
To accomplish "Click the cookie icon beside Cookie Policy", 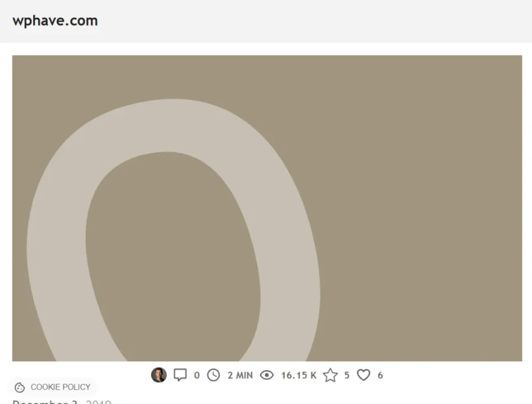I will (20, 387).
